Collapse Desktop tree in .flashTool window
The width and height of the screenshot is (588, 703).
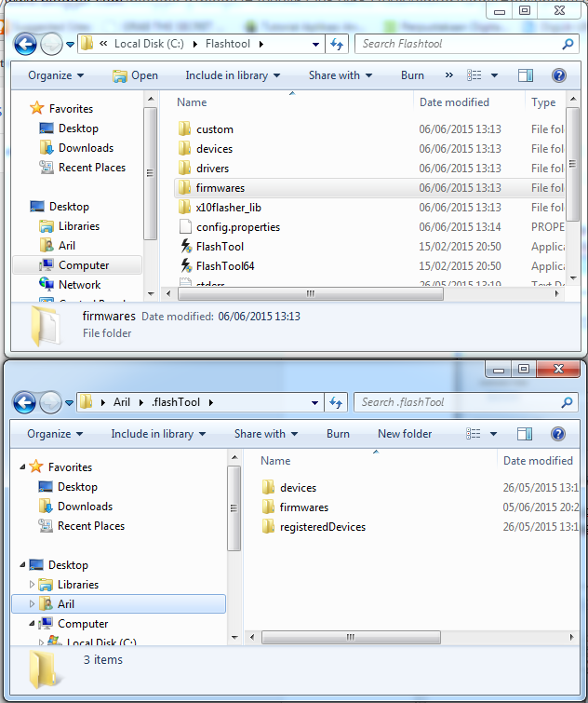point(22,565)
